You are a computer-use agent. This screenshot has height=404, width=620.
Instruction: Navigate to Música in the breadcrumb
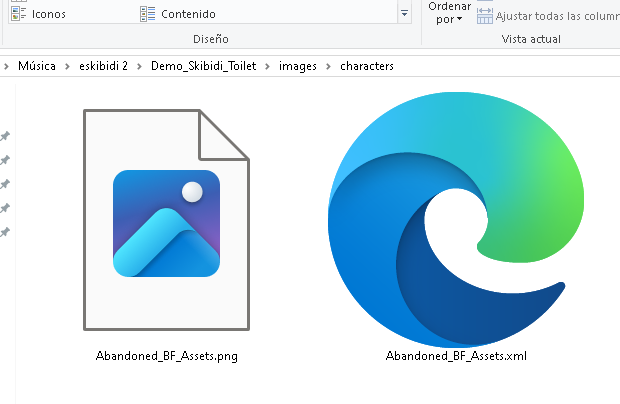[x=37, y=66]
